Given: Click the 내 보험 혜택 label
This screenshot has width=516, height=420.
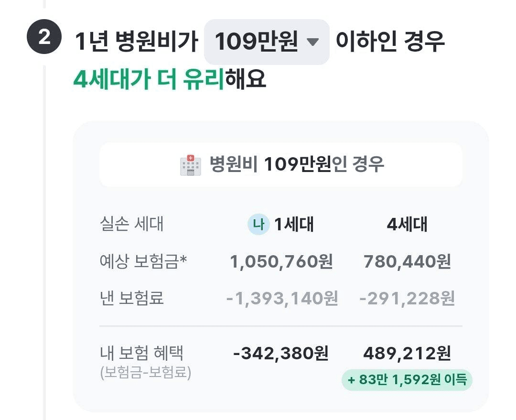Looking at the screenshot, I should tap(142, 354).
